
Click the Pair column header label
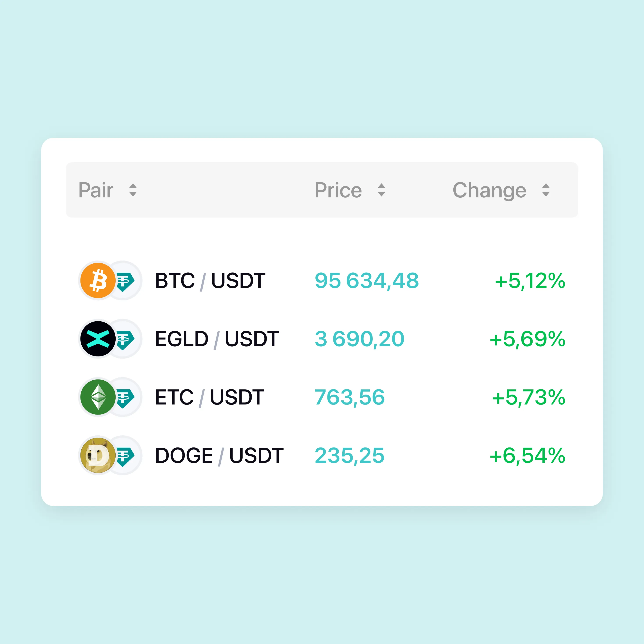(x=96, y=190)
